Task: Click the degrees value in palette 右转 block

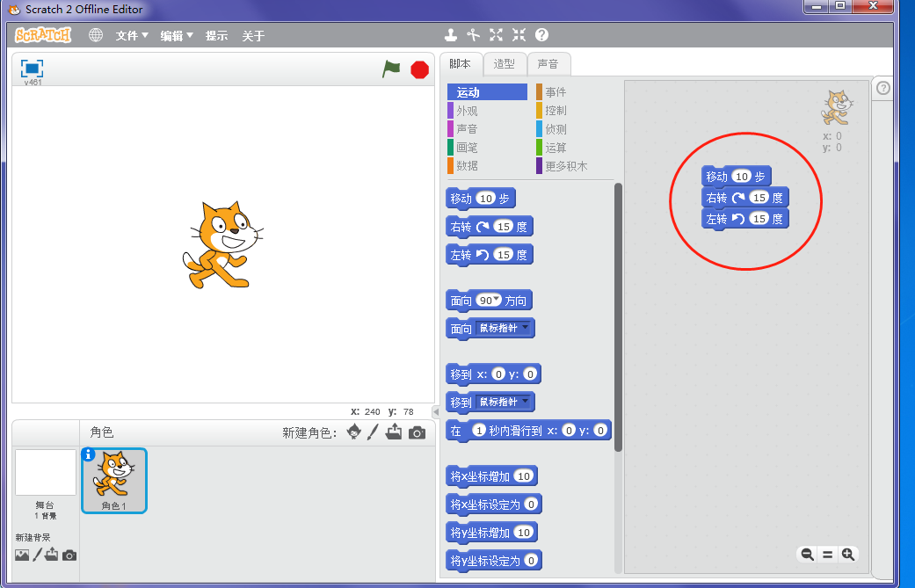Action: (504, 227)
